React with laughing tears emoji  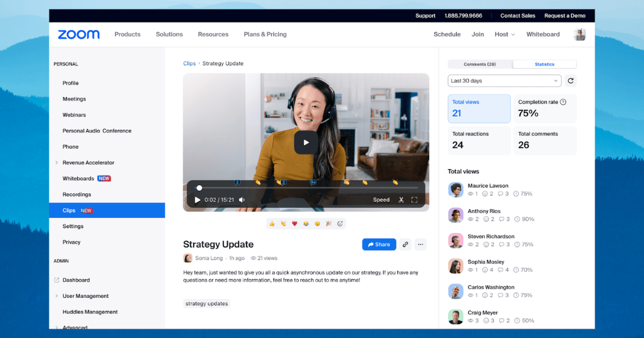click(x=306, y=224)
